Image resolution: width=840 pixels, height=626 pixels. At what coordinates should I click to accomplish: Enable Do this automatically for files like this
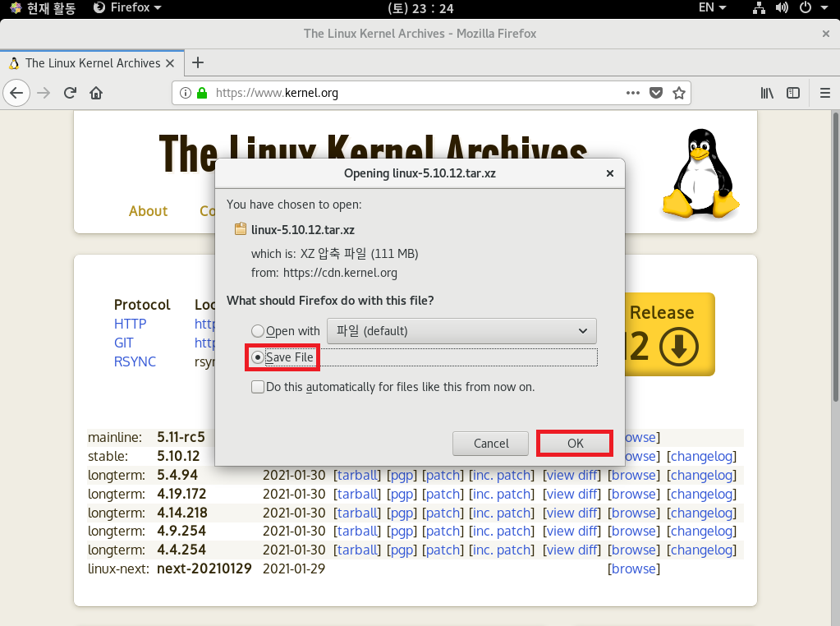258,387
